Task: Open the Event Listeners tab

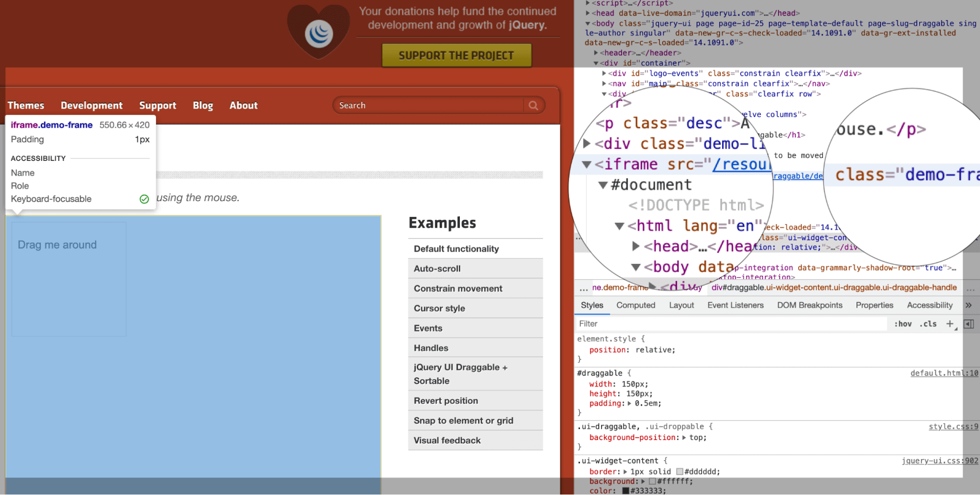Action: pos(735,305)
